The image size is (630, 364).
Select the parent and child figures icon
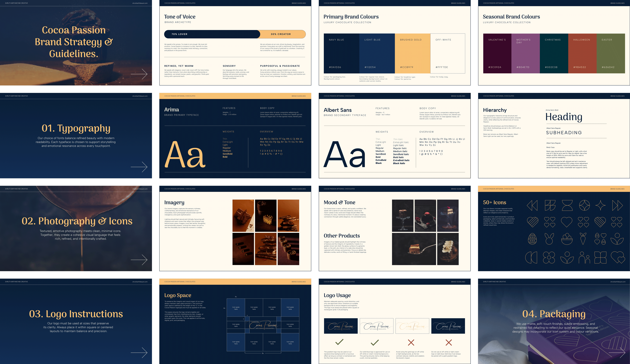[584, 258]
